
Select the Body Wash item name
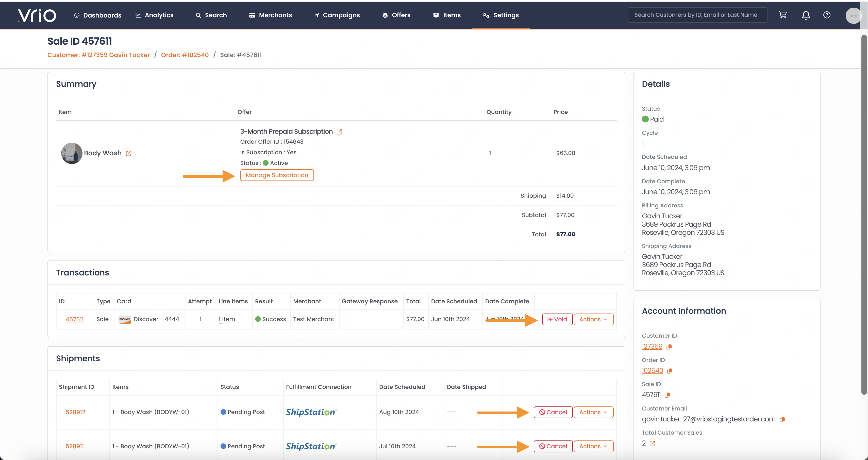103,153
